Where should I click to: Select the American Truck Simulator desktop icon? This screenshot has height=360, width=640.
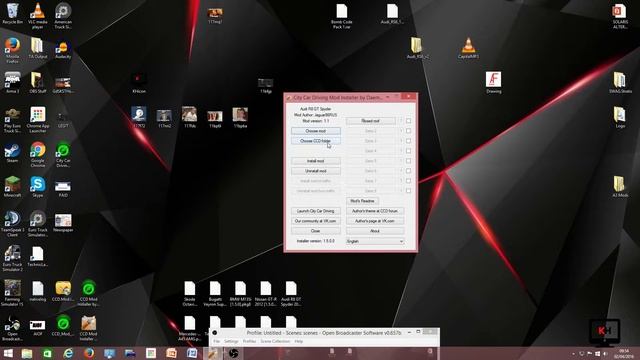(x=63, y=16)
